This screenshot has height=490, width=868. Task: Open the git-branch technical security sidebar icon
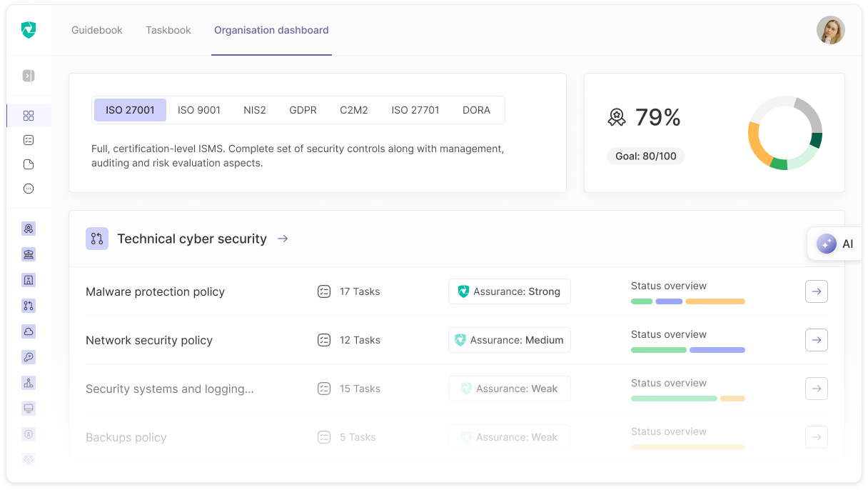(x=29, y=306)
